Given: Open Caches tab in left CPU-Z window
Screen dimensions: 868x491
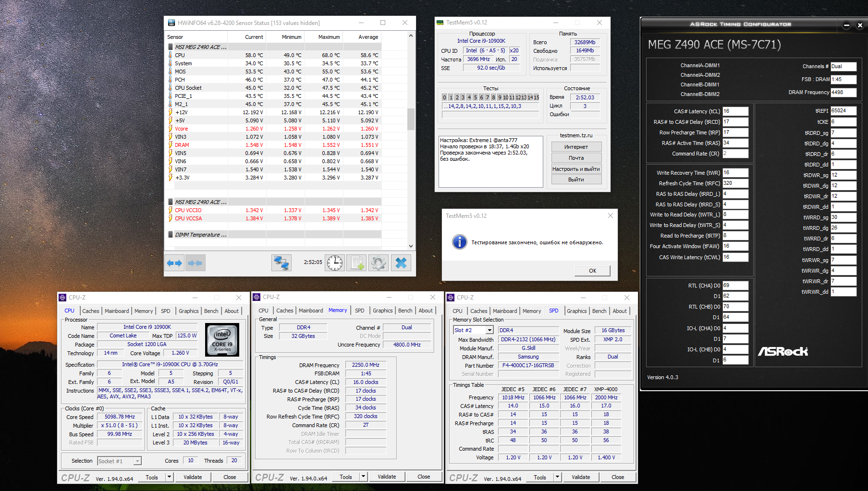Looking at the screenshot, I should [x=90, y=311].
